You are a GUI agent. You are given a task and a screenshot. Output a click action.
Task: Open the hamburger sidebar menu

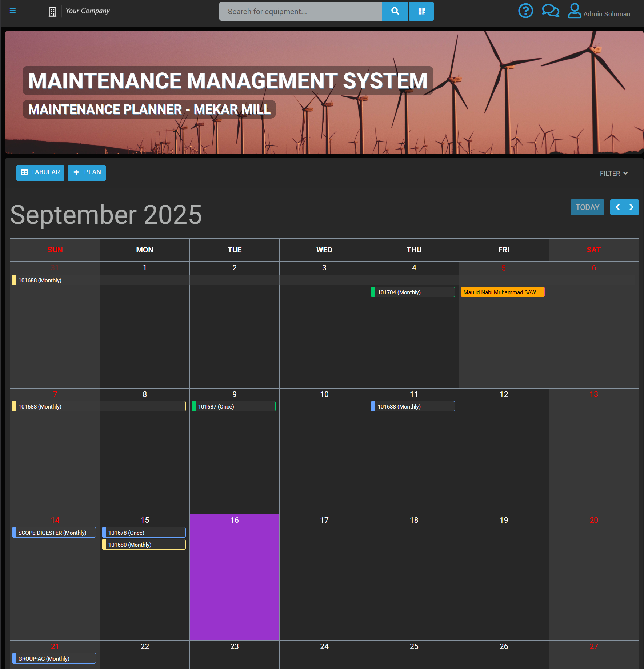pyautogui.click(x=13, y=11)
